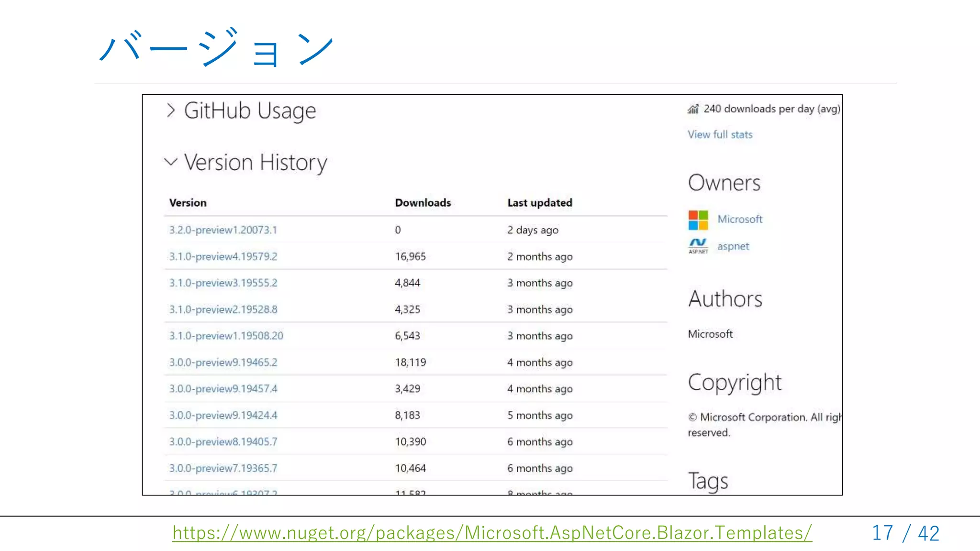Open version 3.2.0-preview1.20073.1
Screen dimensions: 980x551
pyautogui.click(x=223, y=230)
